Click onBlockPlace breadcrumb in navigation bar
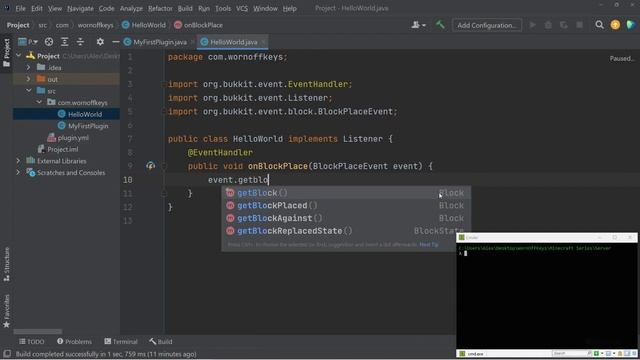Screen dimensions: 640x360 click(198, 25)
